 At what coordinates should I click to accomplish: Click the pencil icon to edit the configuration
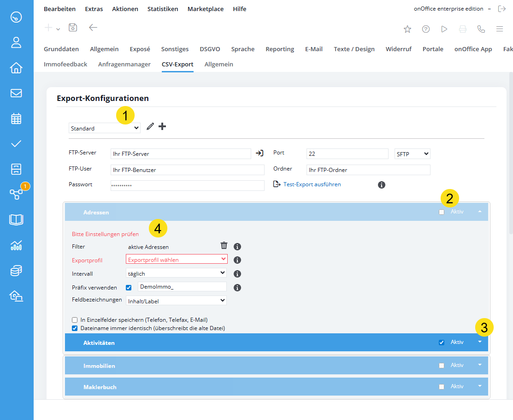tap(150, 126)
